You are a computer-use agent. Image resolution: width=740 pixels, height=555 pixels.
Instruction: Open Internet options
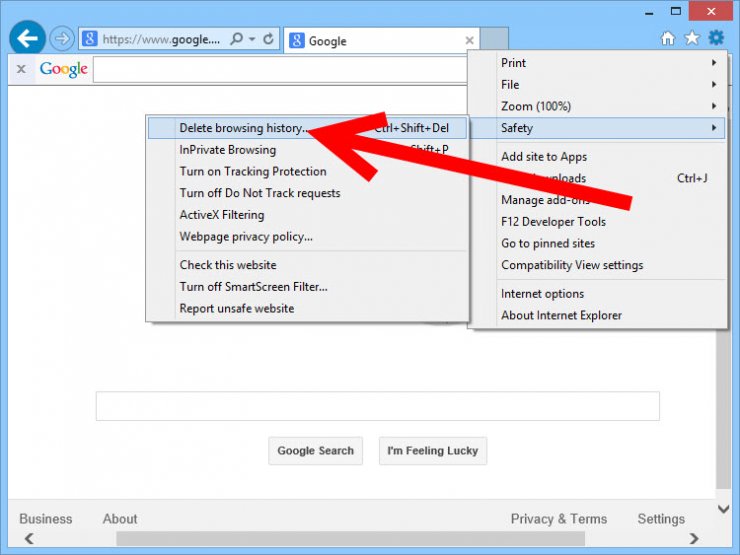click(597, 294)
